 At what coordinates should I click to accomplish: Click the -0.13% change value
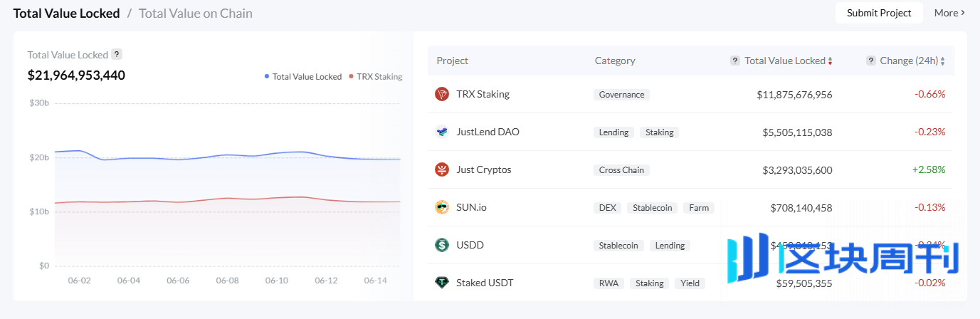coord(930,207)
